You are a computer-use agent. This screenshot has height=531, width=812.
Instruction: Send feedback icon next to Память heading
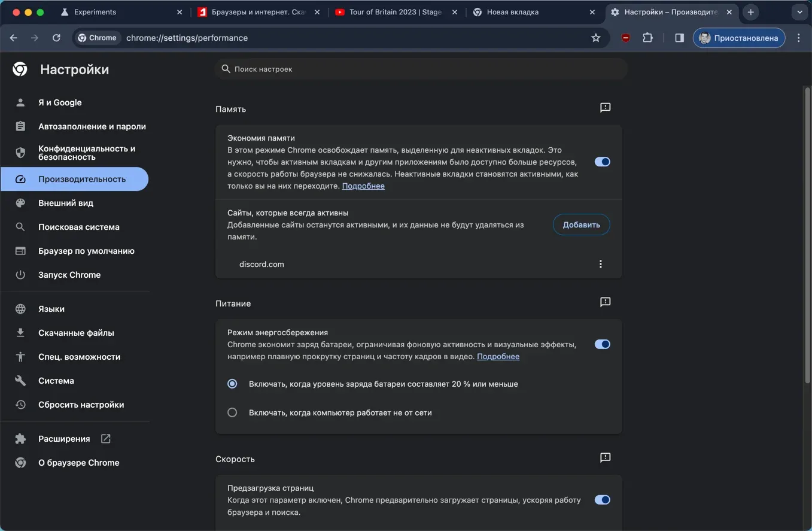(605, 108)
